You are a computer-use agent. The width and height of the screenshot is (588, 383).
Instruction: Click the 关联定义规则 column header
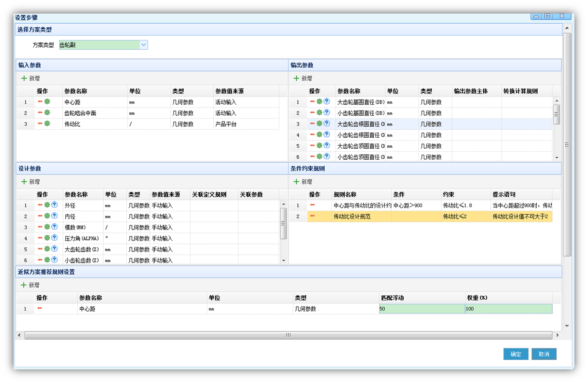[x=214, y=194]
